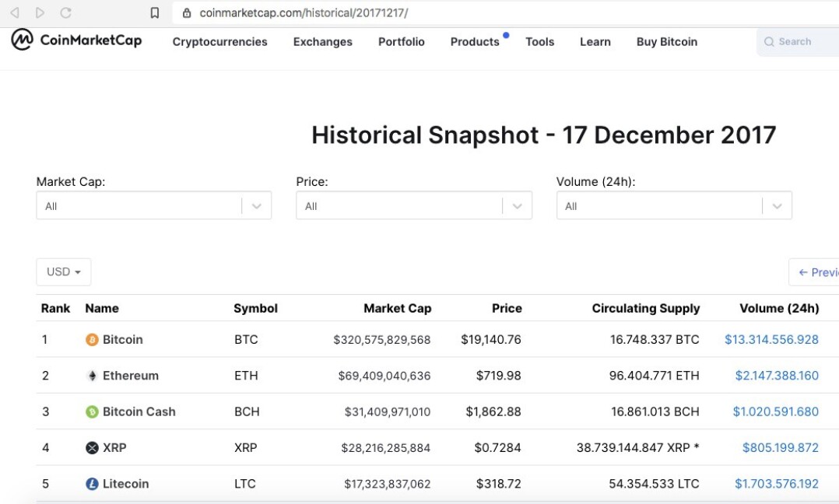Screen dimensions: 839x504
Task: Open Bitcoin's 24h volume link
Action: [771, 340]
